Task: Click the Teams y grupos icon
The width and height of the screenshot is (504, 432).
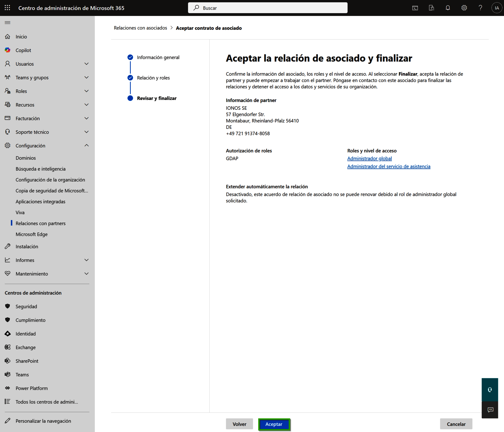Action: click(x=8, y=77)
